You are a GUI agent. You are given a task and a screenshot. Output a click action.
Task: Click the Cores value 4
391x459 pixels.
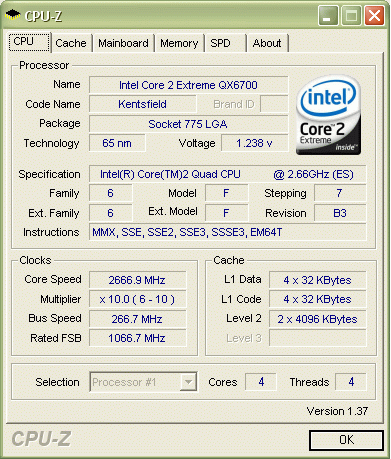pos(261,382)
